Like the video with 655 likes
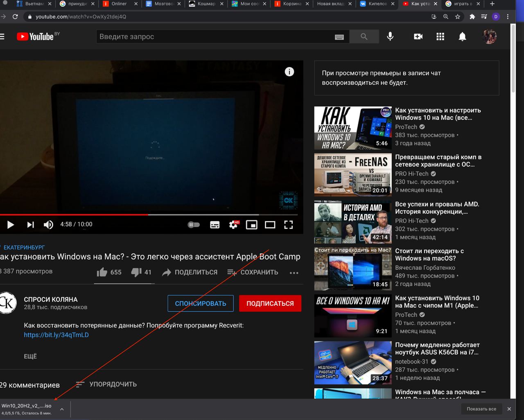The height and width of the screenshot is (420, 524). point(109,272)
